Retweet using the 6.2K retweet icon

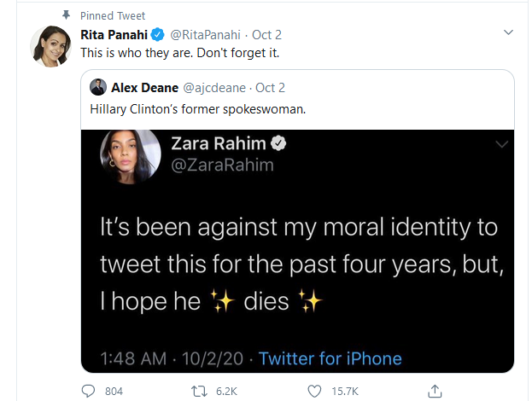pyautogui.click(x=202, y=391)
